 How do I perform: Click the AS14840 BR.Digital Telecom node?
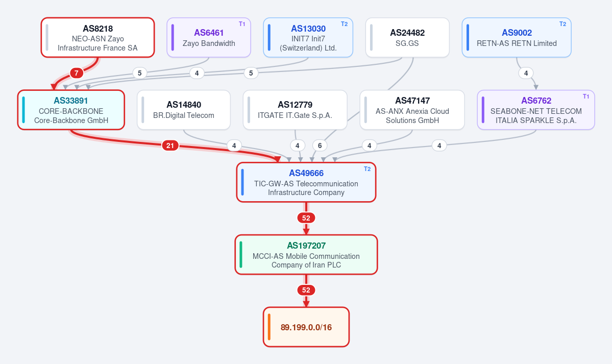point(183,110)
